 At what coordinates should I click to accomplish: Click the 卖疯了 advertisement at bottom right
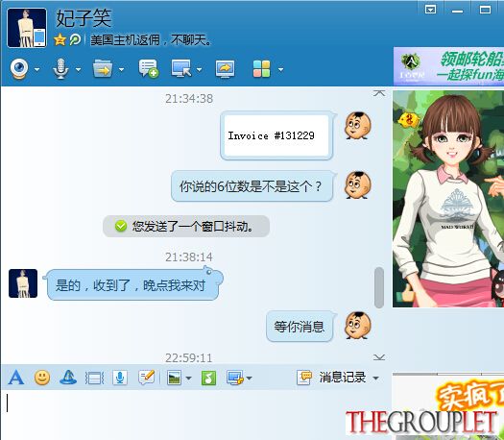tap(448, 407)
